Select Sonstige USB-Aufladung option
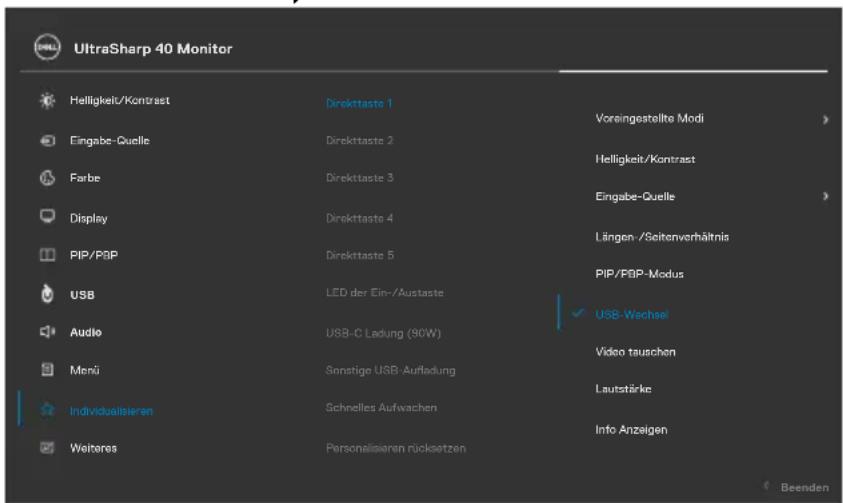Screen dimensions: 843x503 point(391,370)
